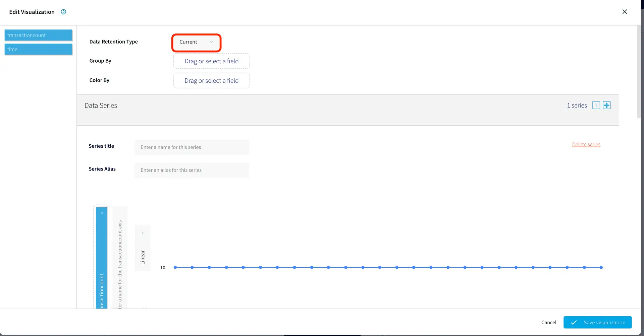Select the transactioncount field in sidebar
644x336 pixels.
pos(38,35)
